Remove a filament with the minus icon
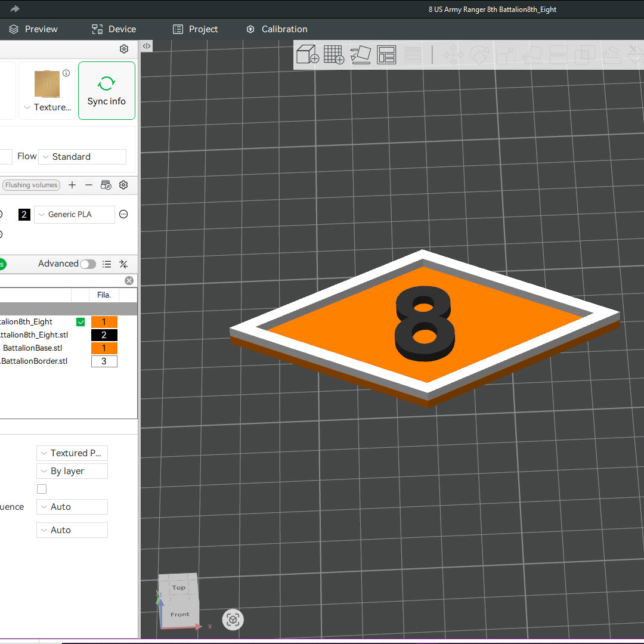 click(89, 185)
